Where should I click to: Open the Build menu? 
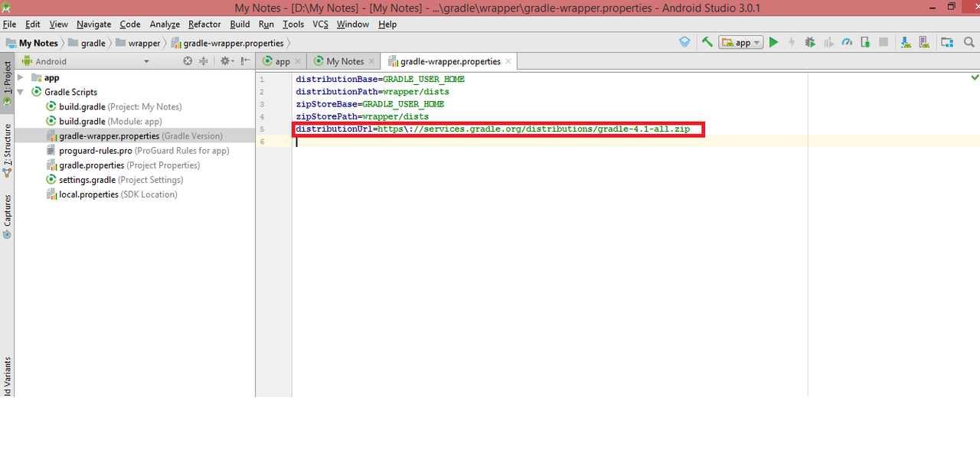point(240,24)
